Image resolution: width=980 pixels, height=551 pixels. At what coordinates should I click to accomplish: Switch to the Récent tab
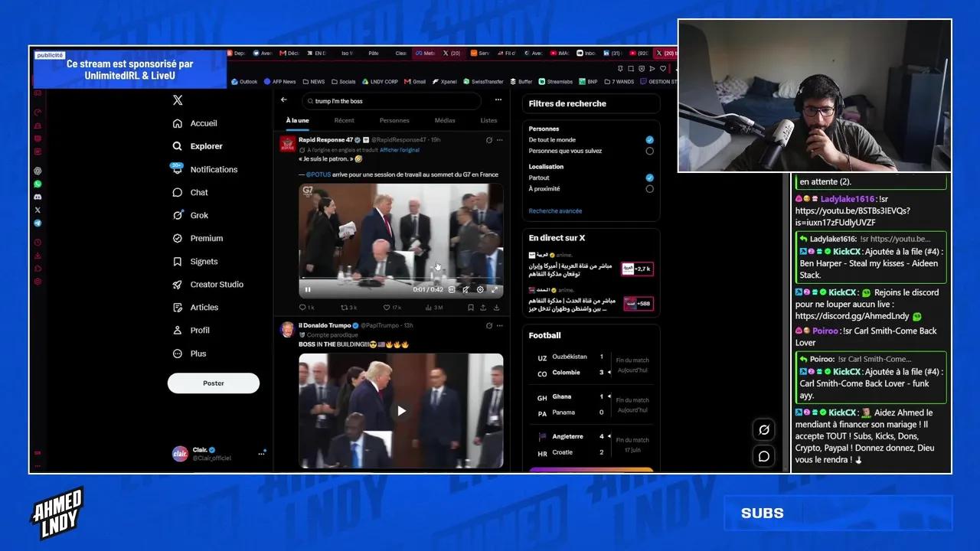345,120
